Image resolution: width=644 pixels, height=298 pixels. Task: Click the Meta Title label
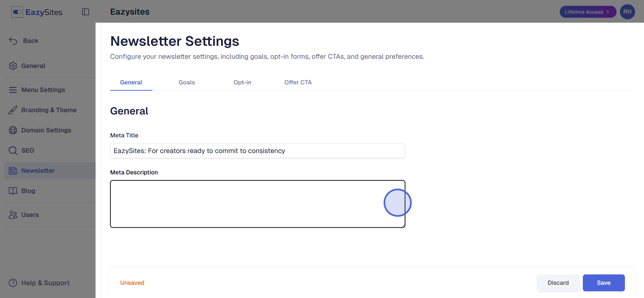tap(124, 136)
